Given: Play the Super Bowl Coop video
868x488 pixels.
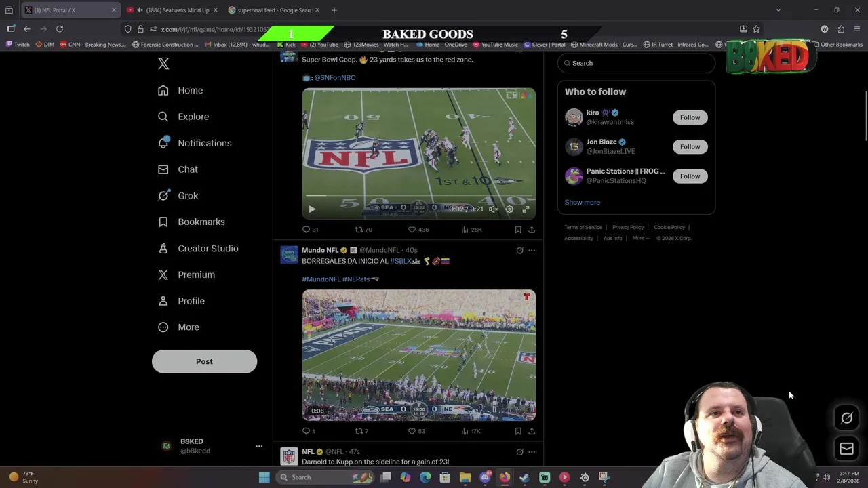Looking at the screenshot, I should 312,209.
